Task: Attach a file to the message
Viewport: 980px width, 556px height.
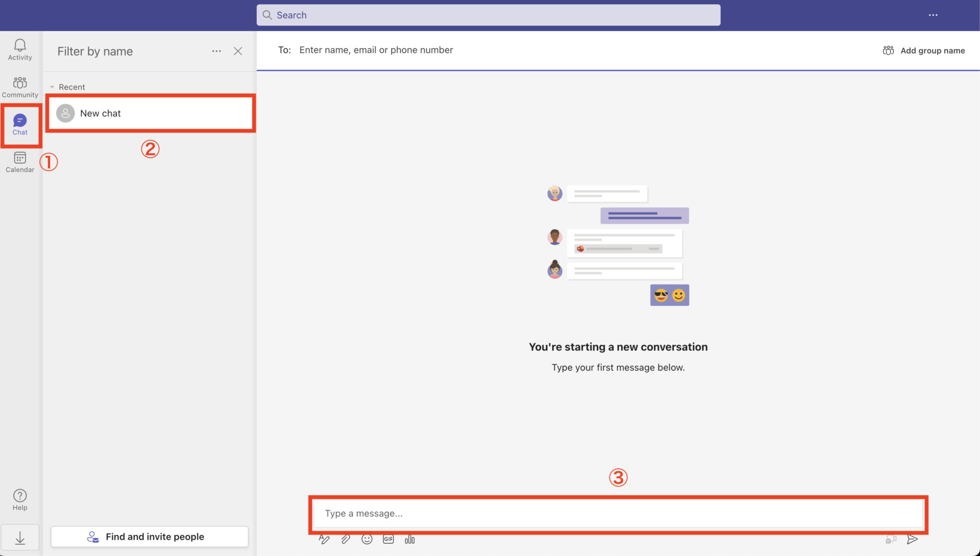Action: click(346, 539)
